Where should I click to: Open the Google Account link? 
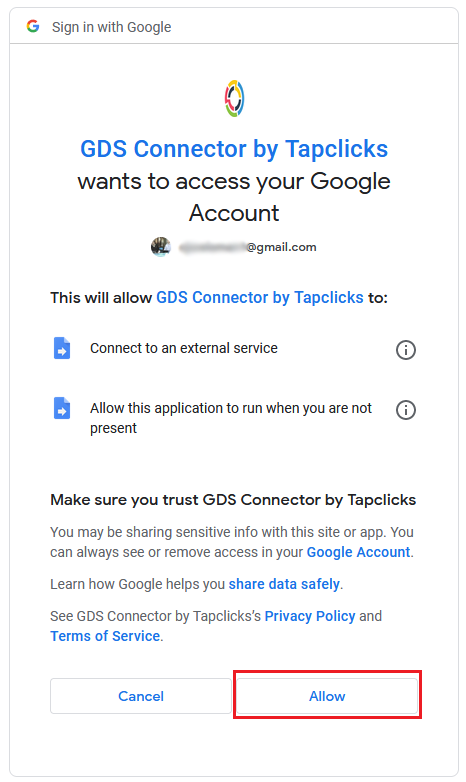point(358,552)
